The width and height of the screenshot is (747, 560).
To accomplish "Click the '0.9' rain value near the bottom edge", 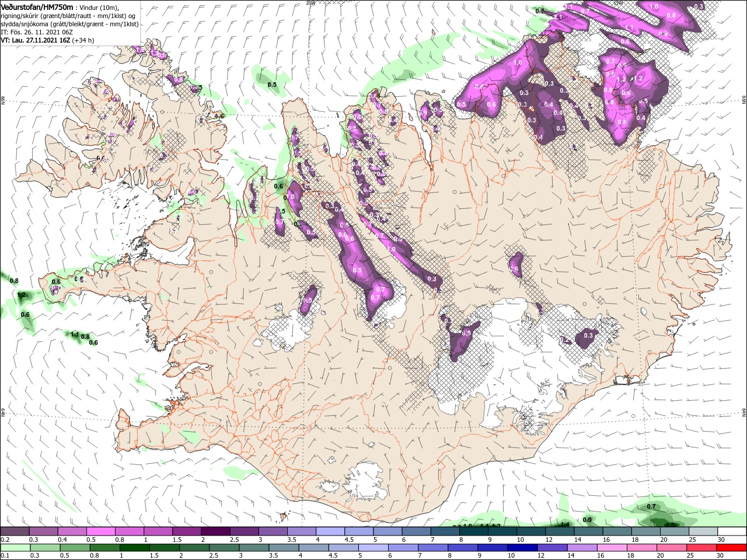I will pos(588,520).
